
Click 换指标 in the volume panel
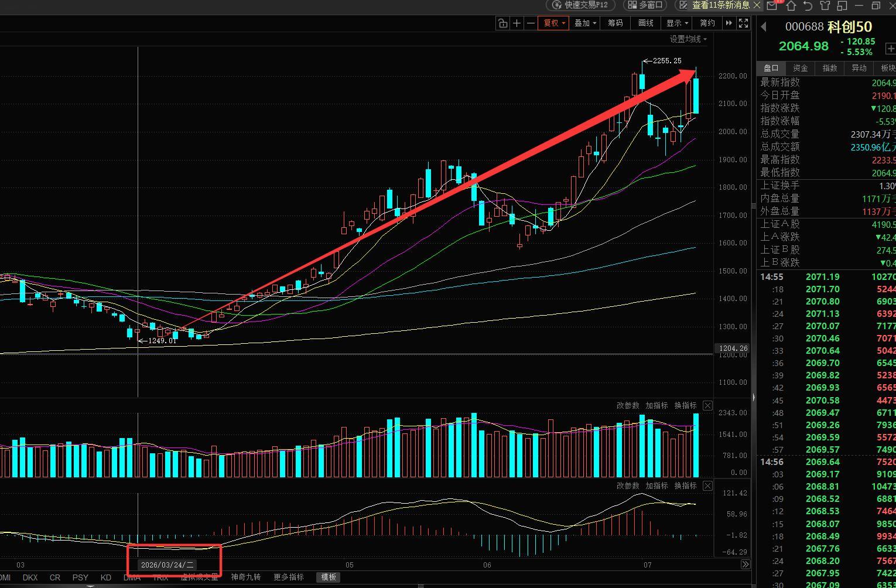tap(685, 405)
